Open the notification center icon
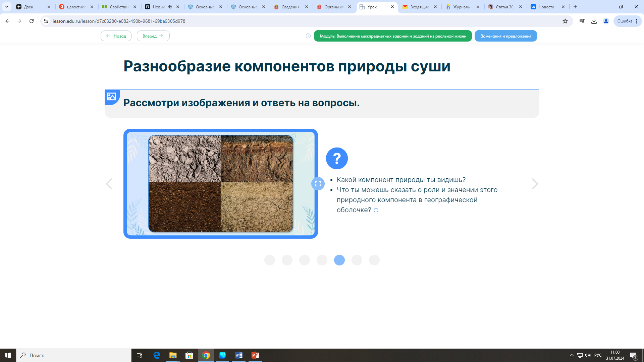The width and height of the screenshot is (644, 362). [x=633, y=355]
